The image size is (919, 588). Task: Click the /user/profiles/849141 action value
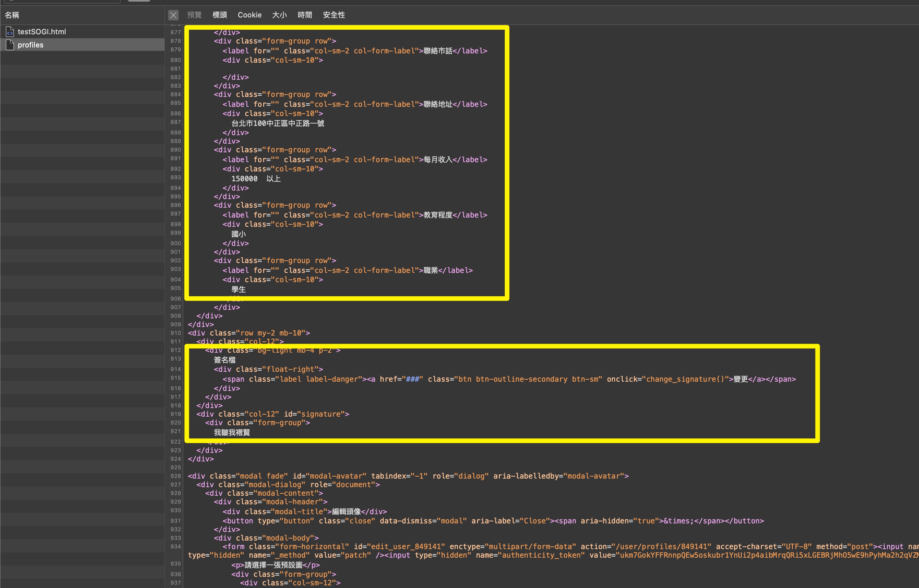click(x=661, y=547)
